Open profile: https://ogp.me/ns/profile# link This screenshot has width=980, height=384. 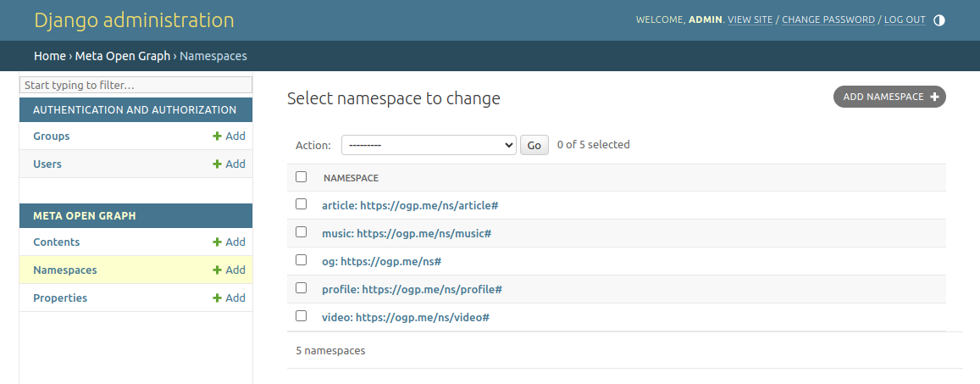tap(412, 290)
